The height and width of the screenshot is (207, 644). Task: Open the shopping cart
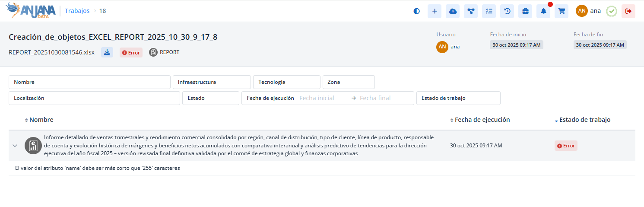[562, 11]
